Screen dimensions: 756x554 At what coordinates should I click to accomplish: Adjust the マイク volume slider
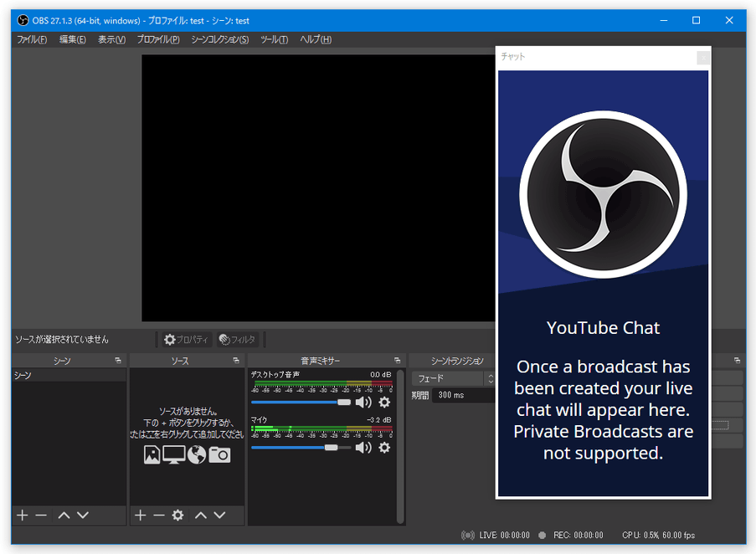click(301, 448)
